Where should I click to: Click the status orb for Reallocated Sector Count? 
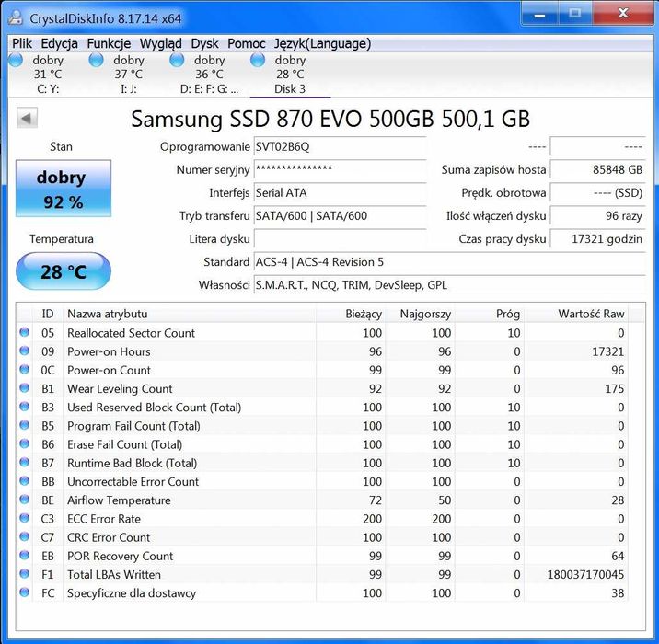[24, 332]
